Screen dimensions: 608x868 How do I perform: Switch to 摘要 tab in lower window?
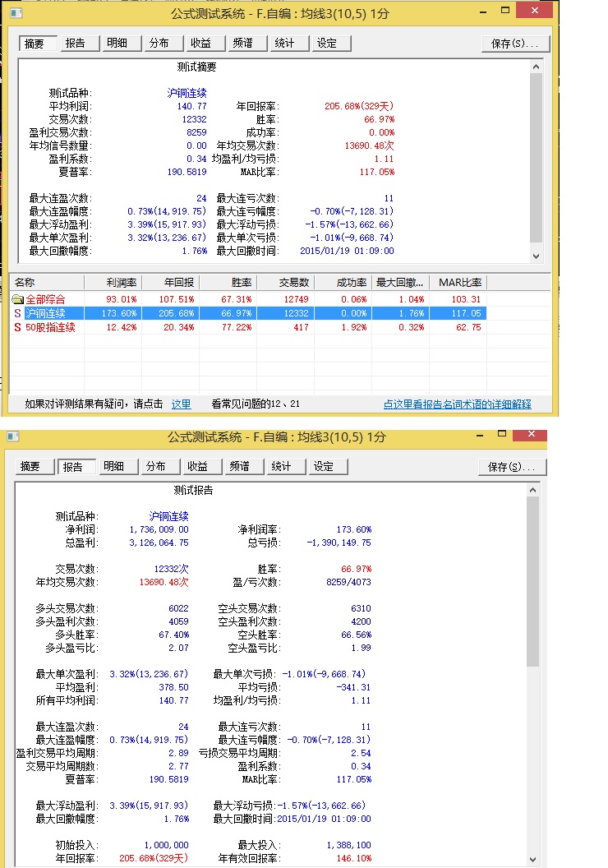point(35,467)
